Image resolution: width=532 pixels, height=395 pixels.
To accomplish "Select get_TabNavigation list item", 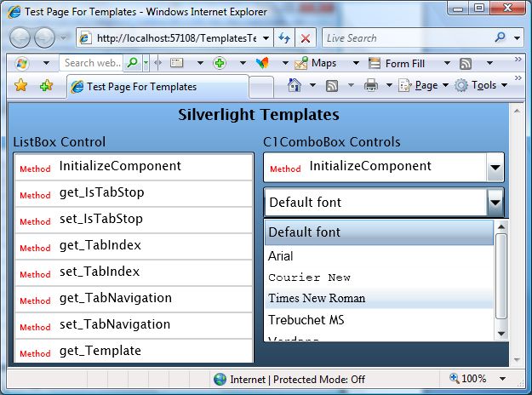I will 134,299.
